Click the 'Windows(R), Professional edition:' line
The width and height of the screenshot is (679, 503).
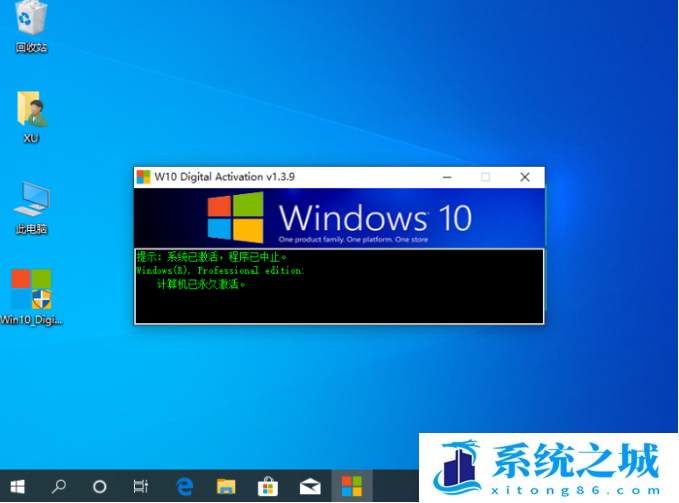[x=220, y=271]
